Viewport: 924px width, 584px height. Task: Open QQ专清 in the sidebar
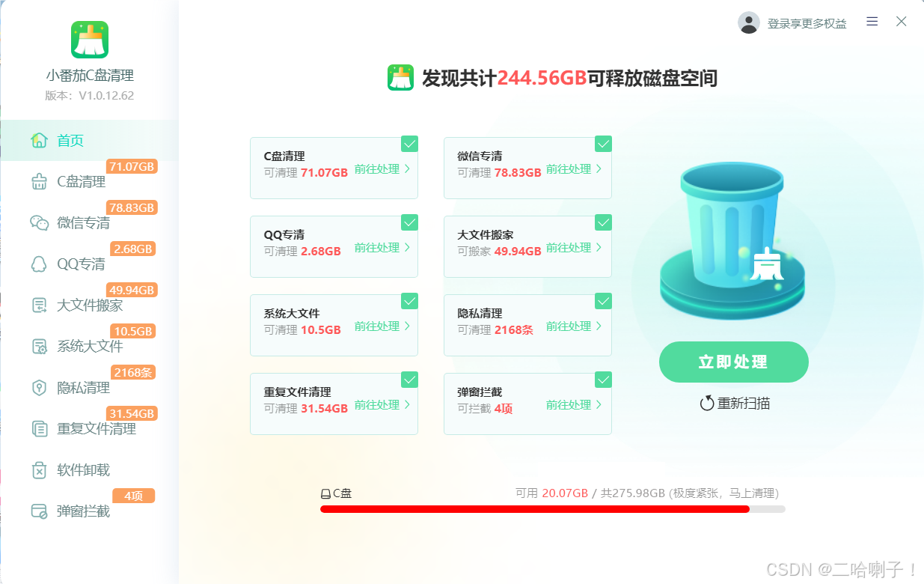point(39,264)
